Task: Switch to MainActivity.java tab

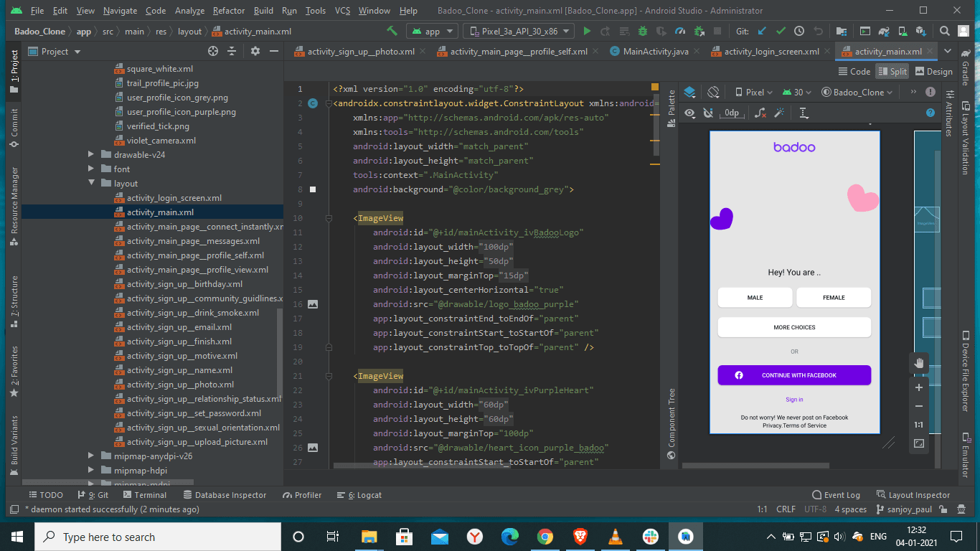Action: [655, 52]
